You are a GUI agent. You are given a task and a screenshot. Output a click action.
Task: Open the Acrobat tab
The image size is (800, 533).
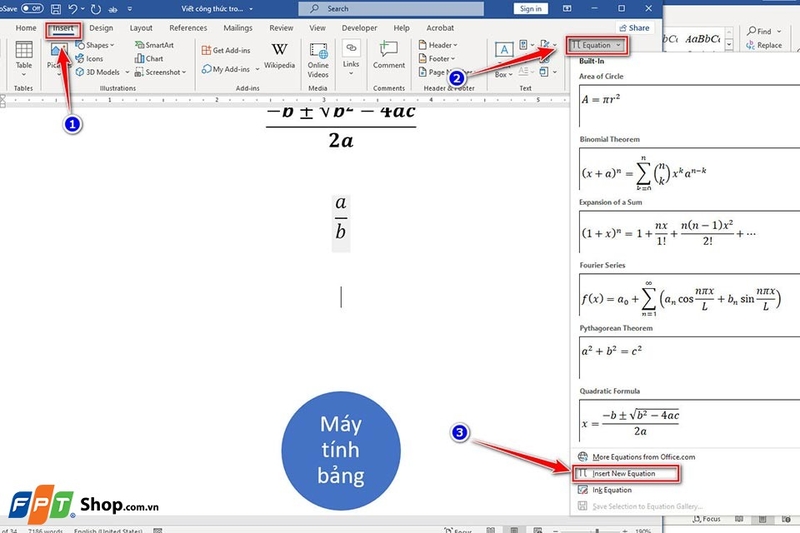[440, 28]
